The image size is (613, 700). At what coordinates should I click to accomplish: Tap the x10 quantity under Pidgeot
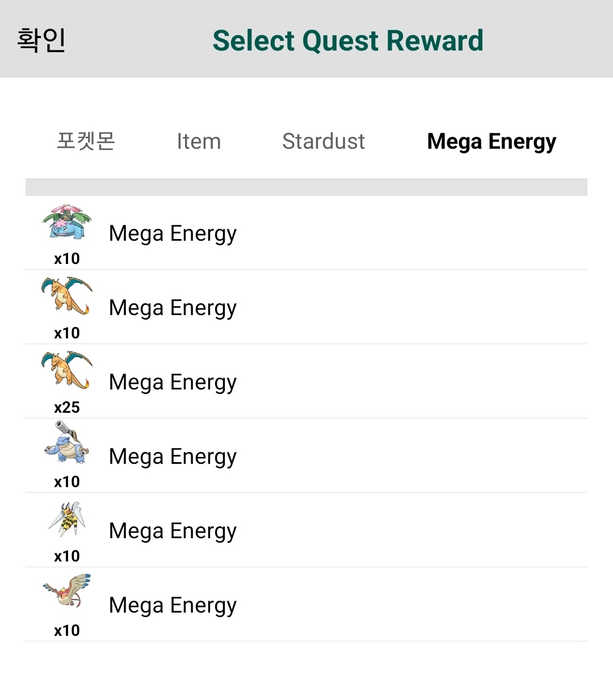tap(67, 631)
